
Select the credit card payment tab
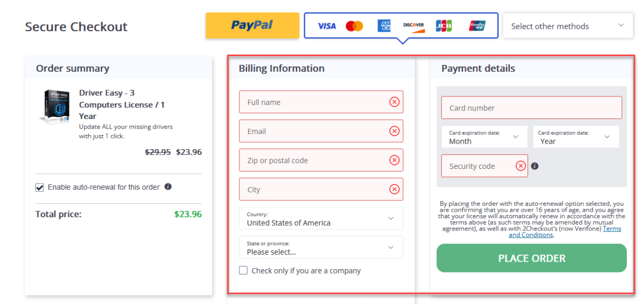401,25
